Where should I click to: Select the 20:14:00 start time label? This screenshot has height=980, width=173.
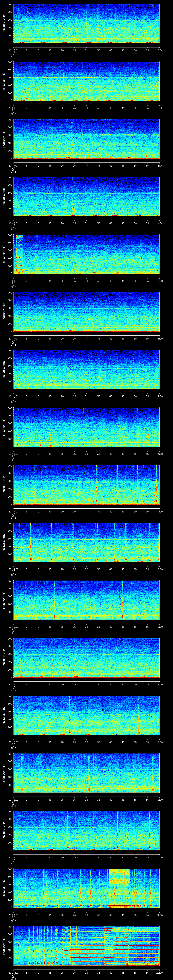click(13, 569)
